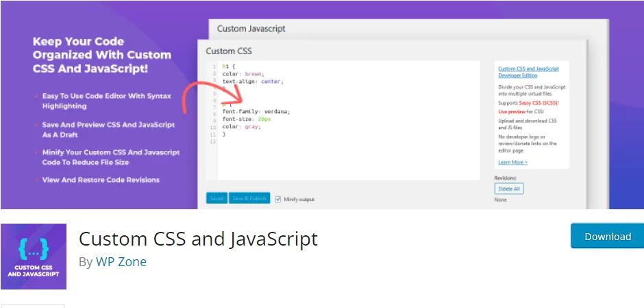Viewport: 644px width, 308px height.
Task: Click the 'text-align: center;' code line
Action: pyautogui.click(x=253, y=82)
